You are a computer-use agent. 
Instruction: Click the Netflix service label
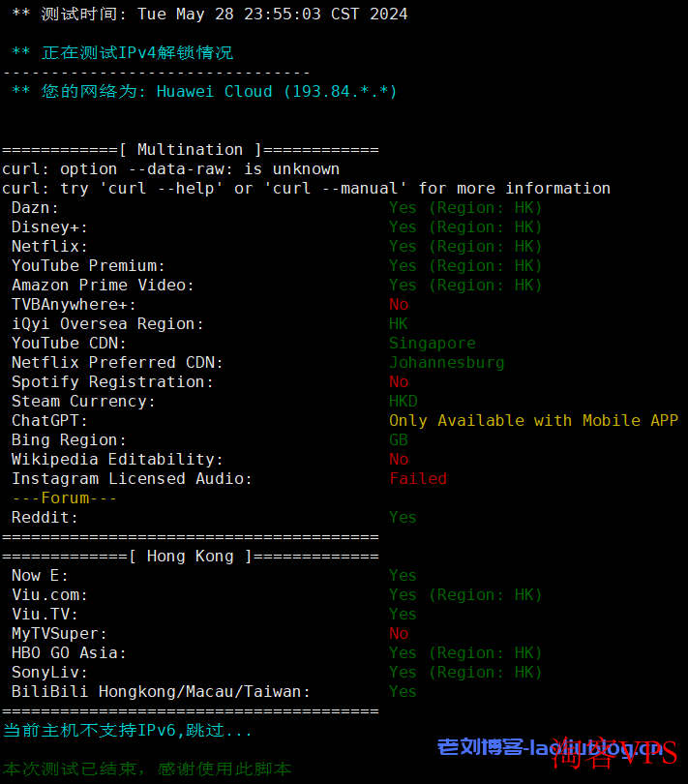coord(49,246)
